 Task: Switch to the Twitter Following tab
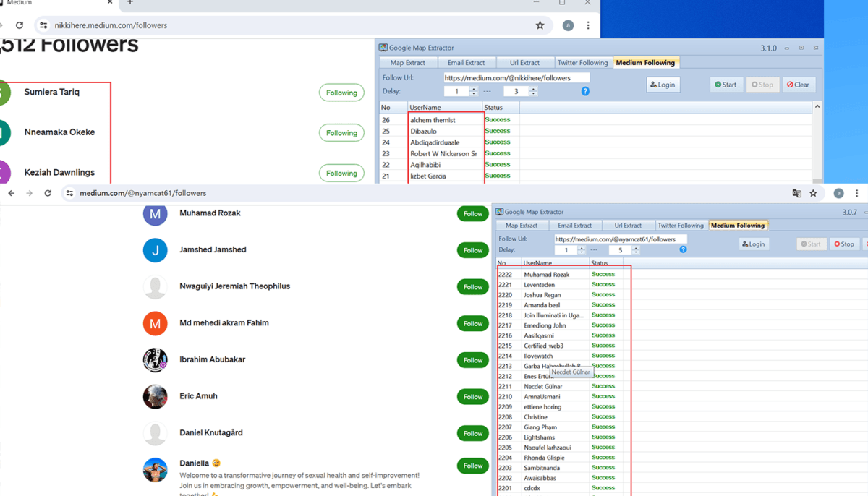[583, 62]
